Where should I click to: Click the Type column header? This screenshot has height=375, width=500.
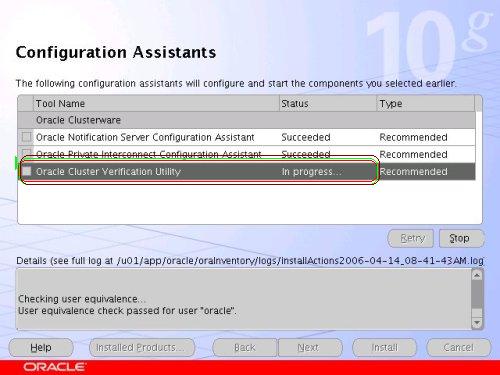click(425, 103)
